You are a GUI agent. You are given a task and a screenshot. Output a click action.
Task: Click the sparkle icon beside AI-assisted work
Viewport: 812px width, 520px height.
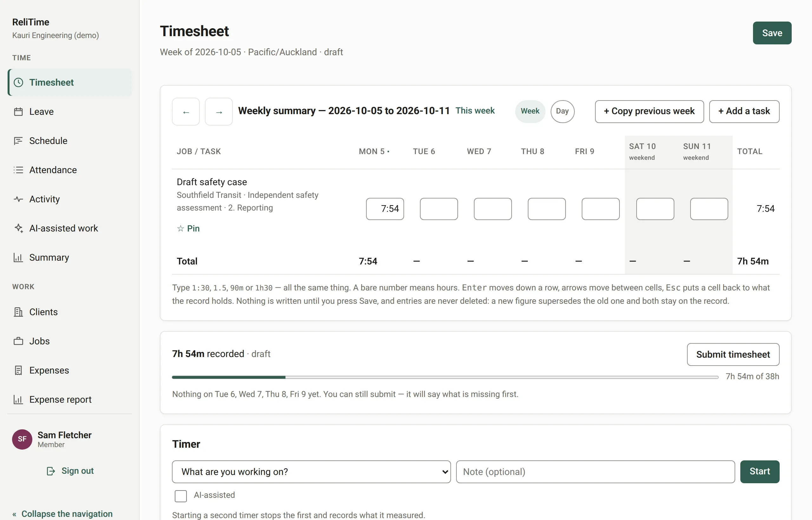click(x=18, y=228)
